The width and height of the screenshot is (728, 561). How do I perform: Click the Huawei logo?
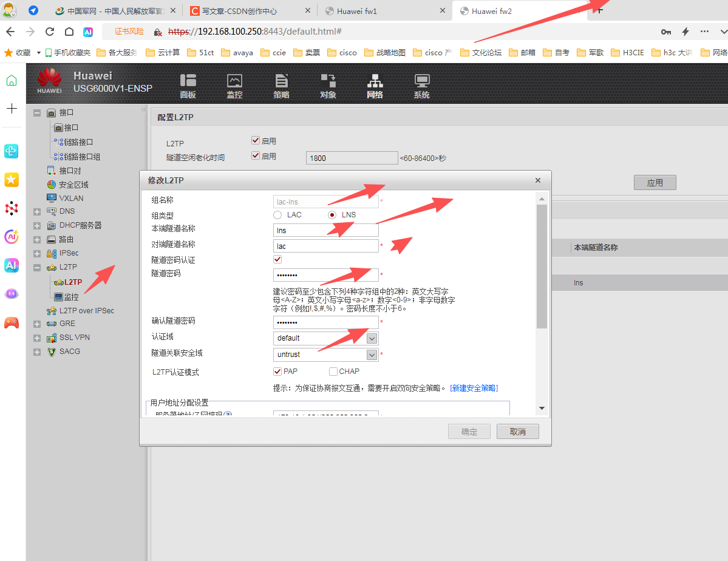tap(49, 80)
